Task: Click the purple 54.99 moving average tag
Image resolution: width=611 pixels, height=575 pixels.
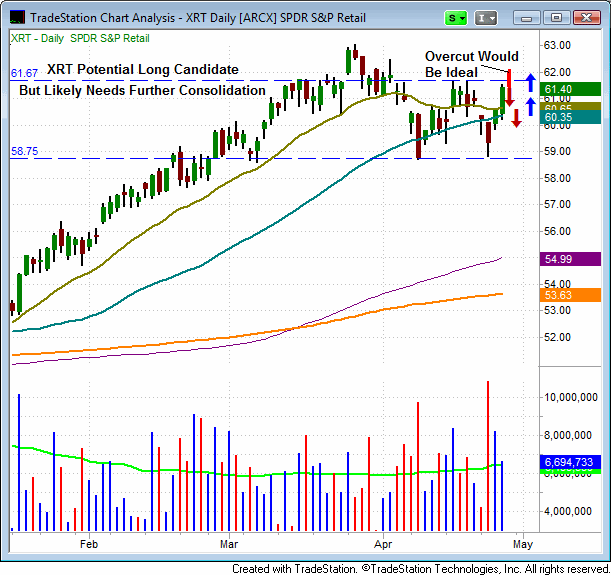Action: [x=570, y=259]
